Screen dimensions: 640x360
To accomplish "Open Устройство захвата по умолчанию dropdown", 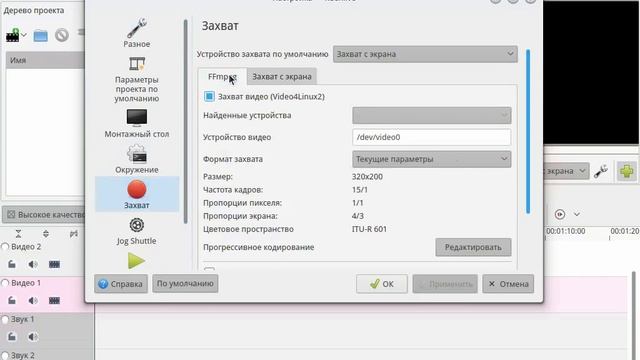I will coord(425,54).
